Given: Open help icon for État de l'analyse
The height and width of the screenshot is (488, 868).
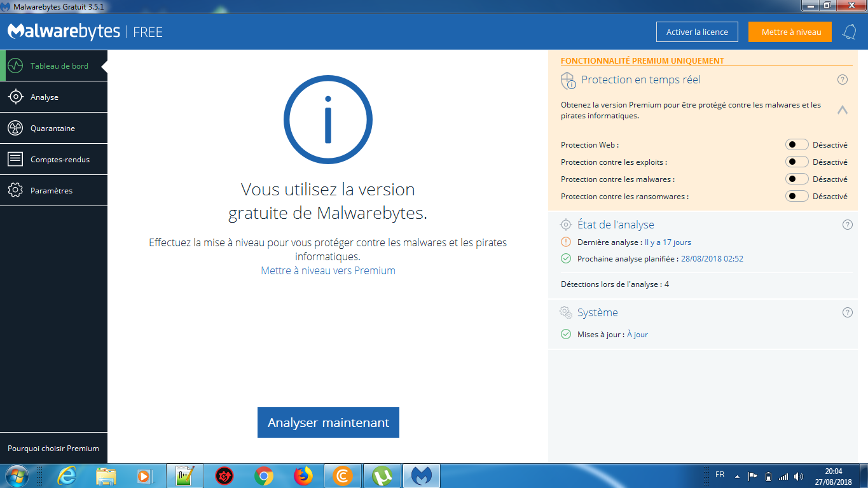Looking at the screenshot, I should (847, 225).
